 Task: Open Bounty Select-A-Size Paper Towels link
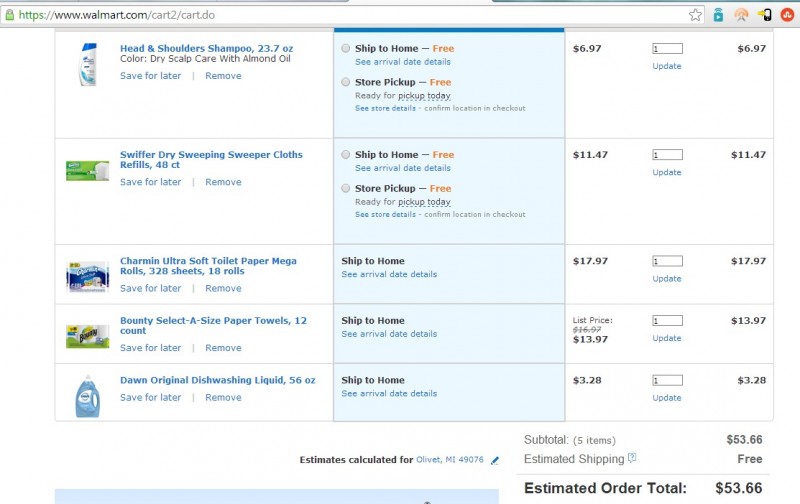click(213, 325)
